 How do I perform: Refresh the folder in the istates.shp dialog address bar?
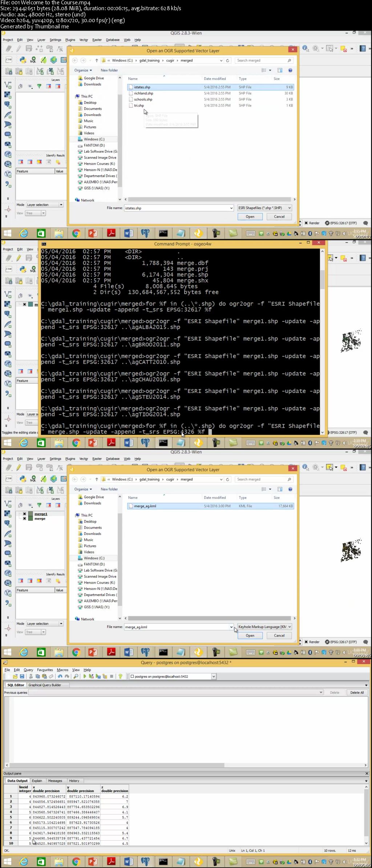(x=227, y=60)
